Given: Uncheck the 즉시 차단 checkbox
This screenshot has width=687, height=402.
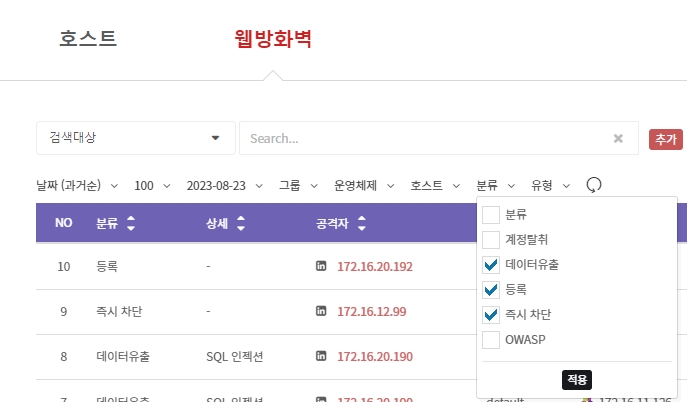Looking at the screenshot, I should (491, 315).
